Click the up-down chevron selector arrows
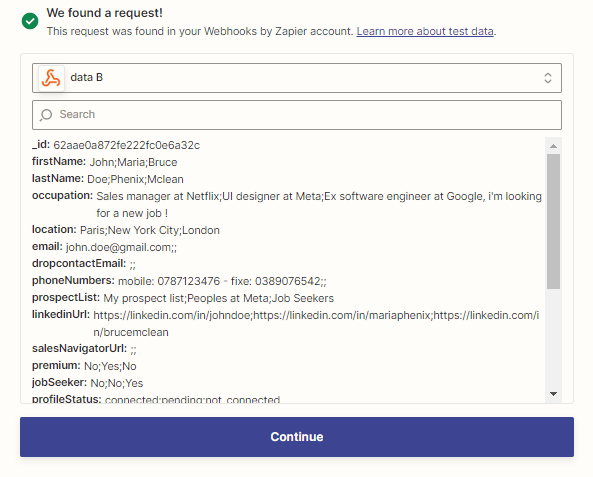Screen dimensions: 593x477 click(548, 78)
